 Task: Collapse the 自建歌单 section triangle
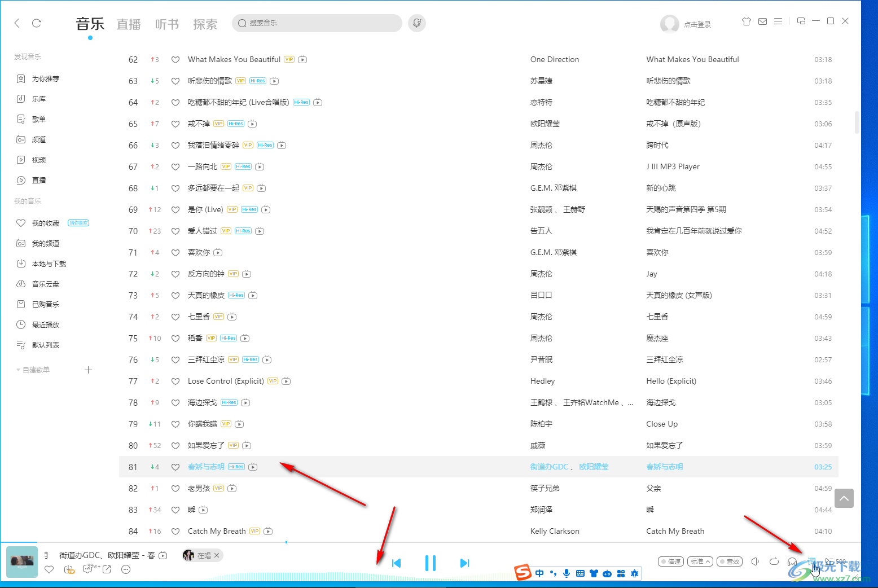[x=18, y=370]
